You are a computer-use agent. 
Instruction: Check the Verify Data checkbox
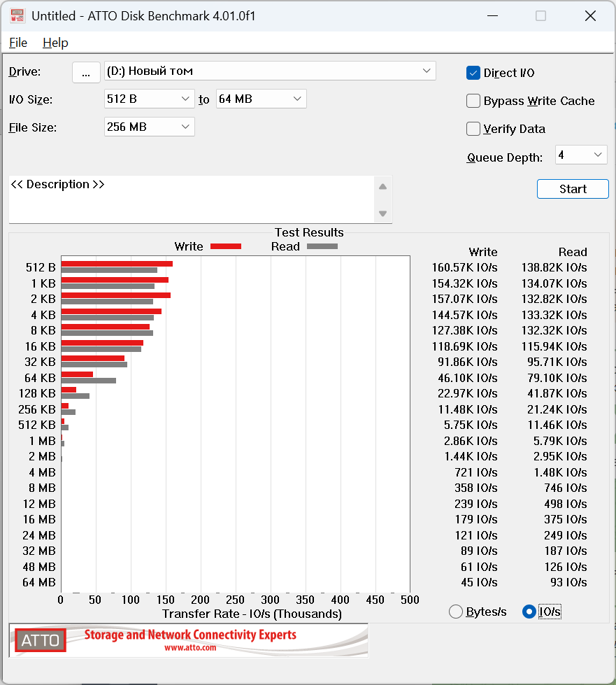(x=473, y=129)
